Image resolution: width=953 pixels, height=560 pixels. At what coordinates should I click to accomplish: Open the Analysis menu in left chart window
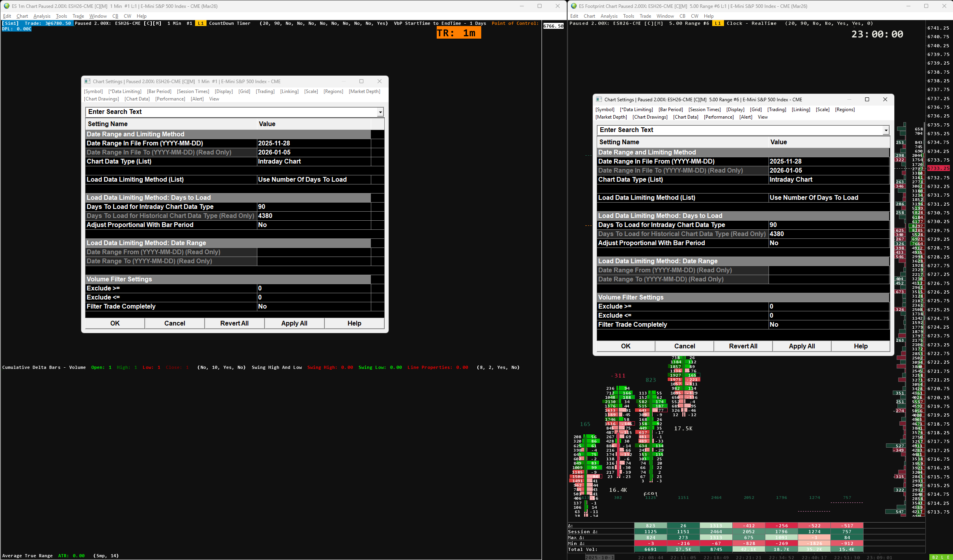point(42,16)
